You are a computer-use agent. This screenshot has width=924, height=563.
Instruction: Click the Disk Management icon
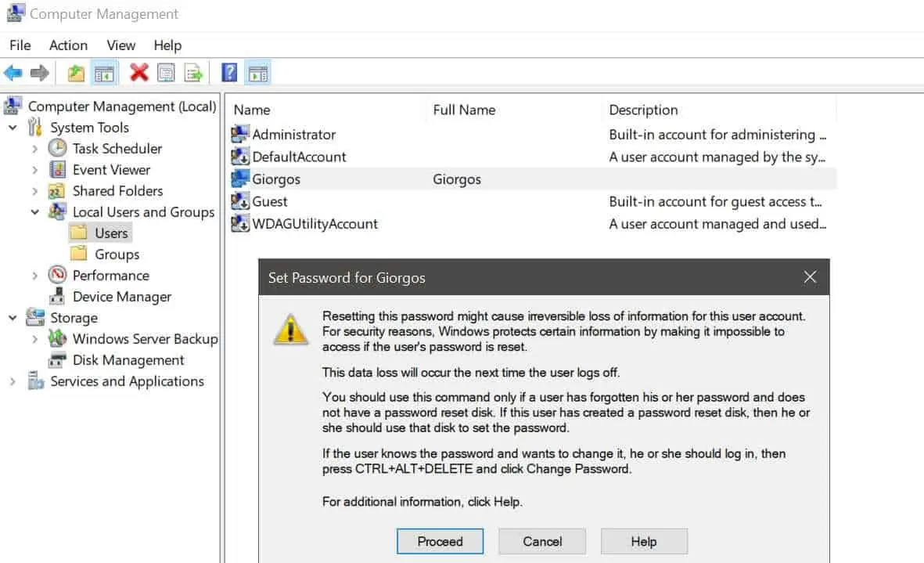pyautogui.click(x=57, y=359)
